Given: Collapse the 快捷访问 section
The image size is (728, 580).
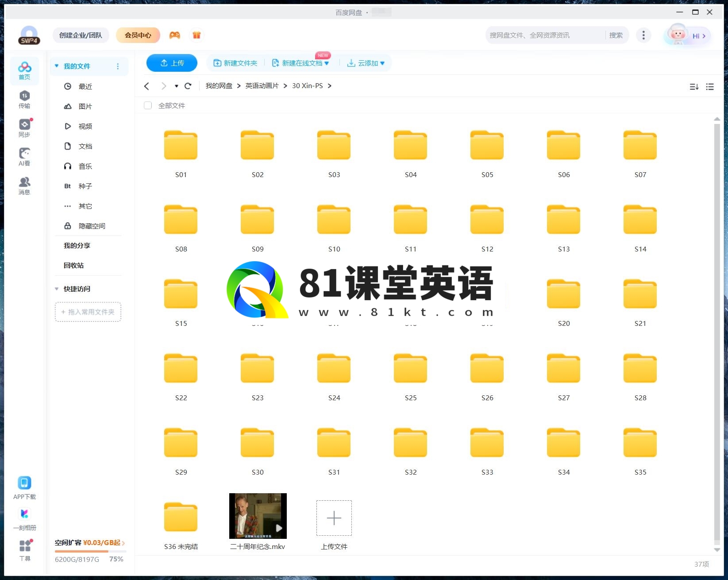Looking at the screenshot, I should (57, 289).
